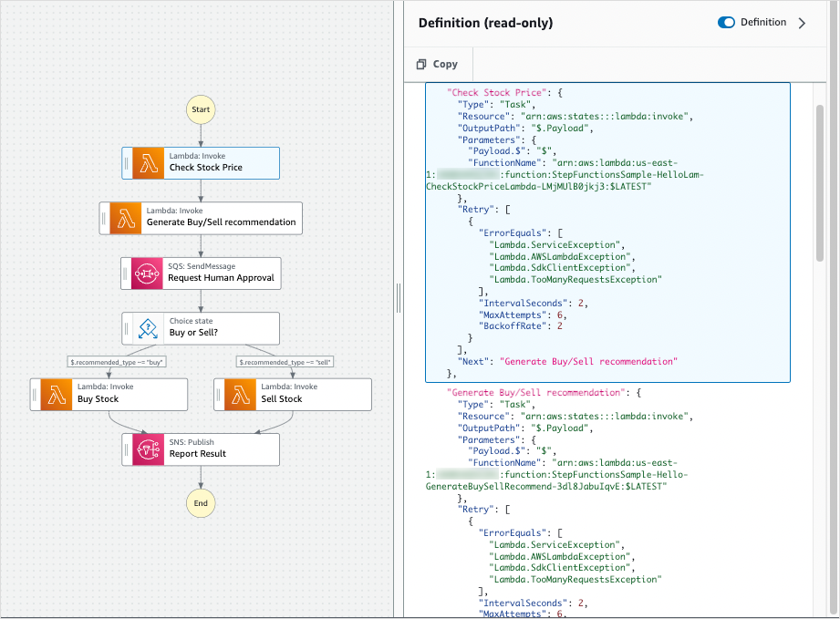Image resolution: width=840 pixels, height=619 pixels.
Task: Switch focus to the Definition (read-only) header
Action: [x=488, y=23]
